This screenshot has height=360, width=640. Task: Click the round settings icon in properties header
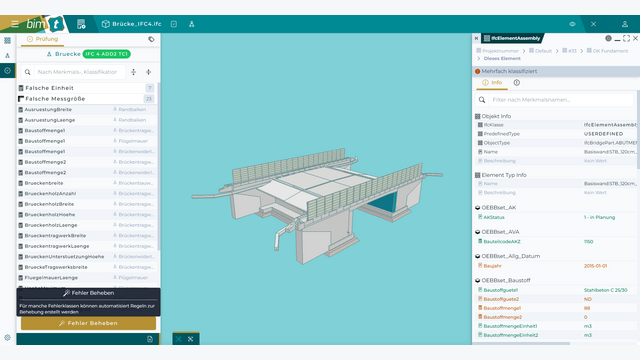(x=608, y=38)
